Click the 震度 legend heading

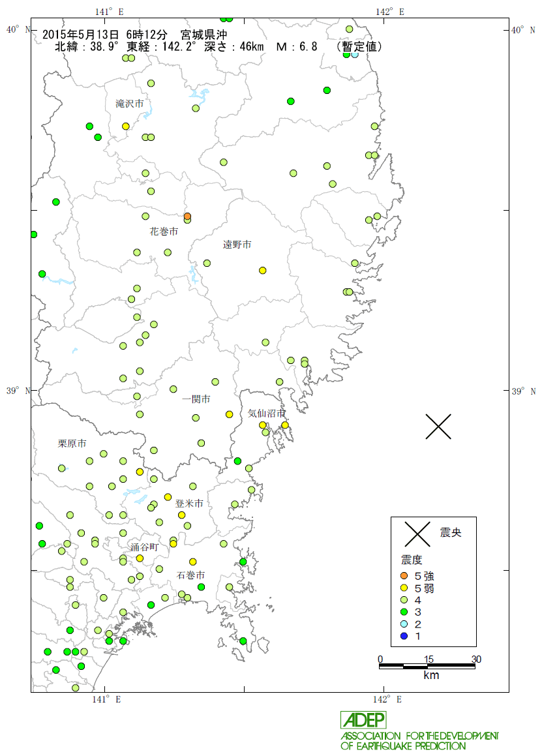point(412,560)
